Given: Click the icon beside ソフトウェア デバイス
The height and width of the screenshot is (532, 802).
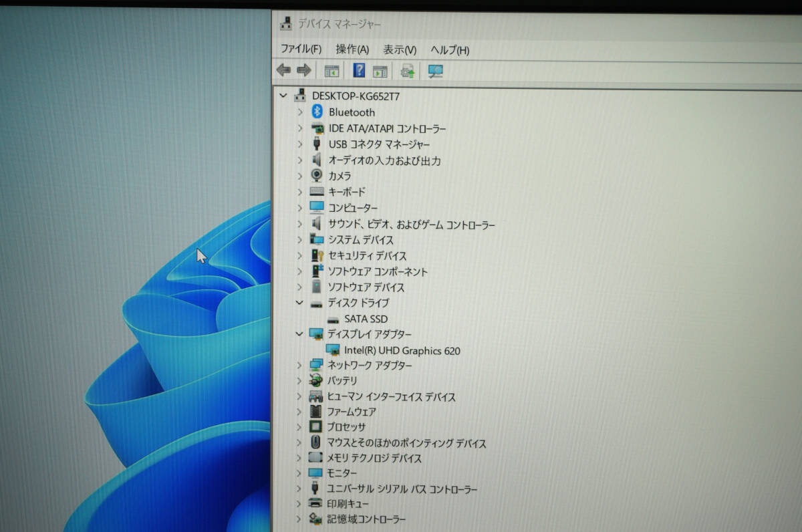Looking at the screenshot, I should pyautogui.click(x=317, y=287).
